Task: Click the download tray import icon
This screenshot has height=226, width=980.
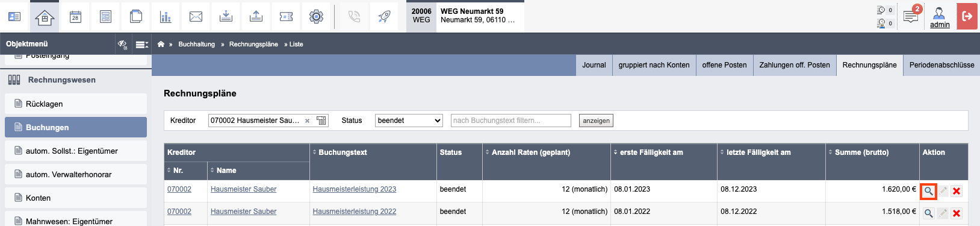Action: point(226,16)
